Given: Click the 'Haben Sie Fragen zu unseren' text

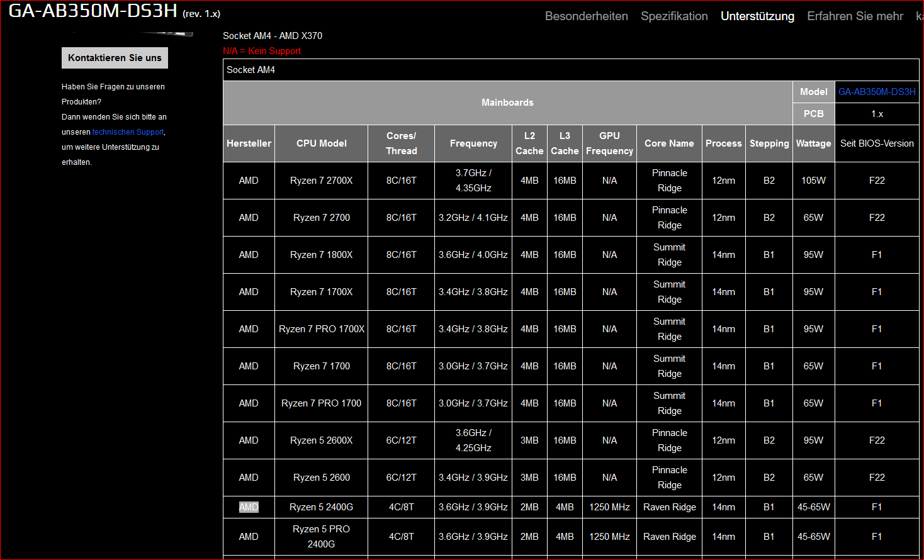Looking at the screenshot, I should coord(113,87).
